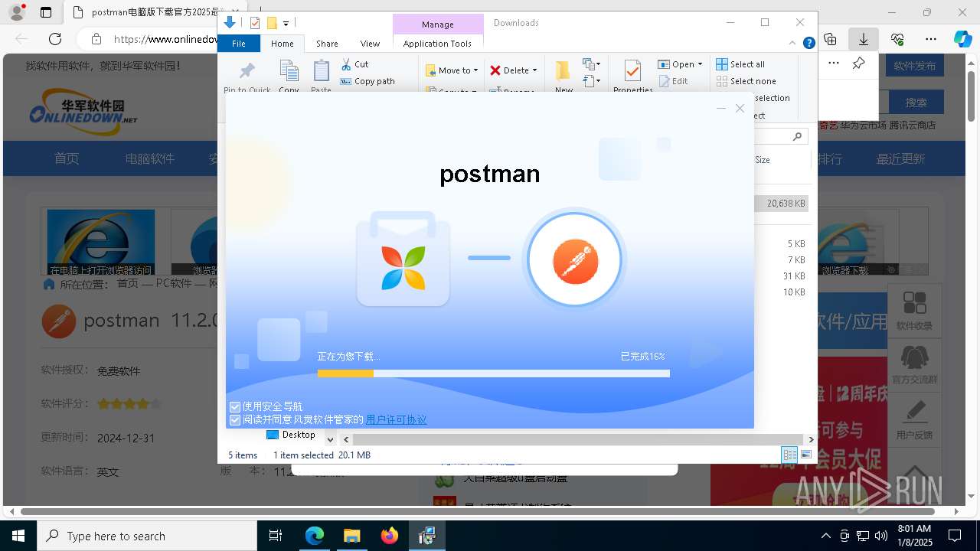
Task: Click the colorful pinwheel store icon
Action: point(403,268)
